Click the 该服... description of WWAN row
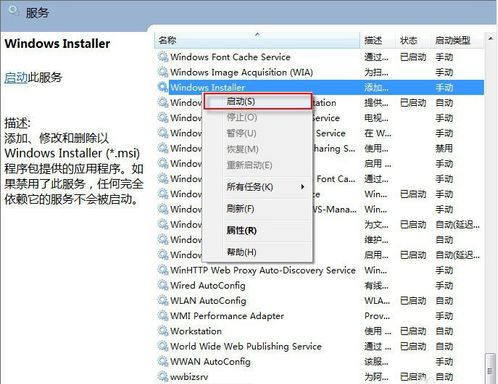The height and width of the screenshot is (384, 498). tap(376, 361)
